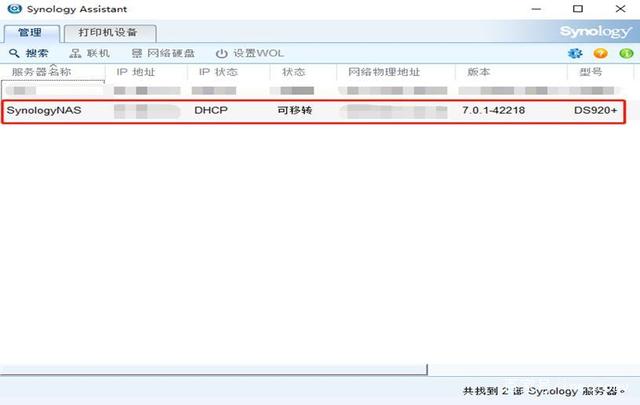Screen dimensions: 640x405
Task: Open 网络硬盘 network drive mapping
Action: [163, 53]
